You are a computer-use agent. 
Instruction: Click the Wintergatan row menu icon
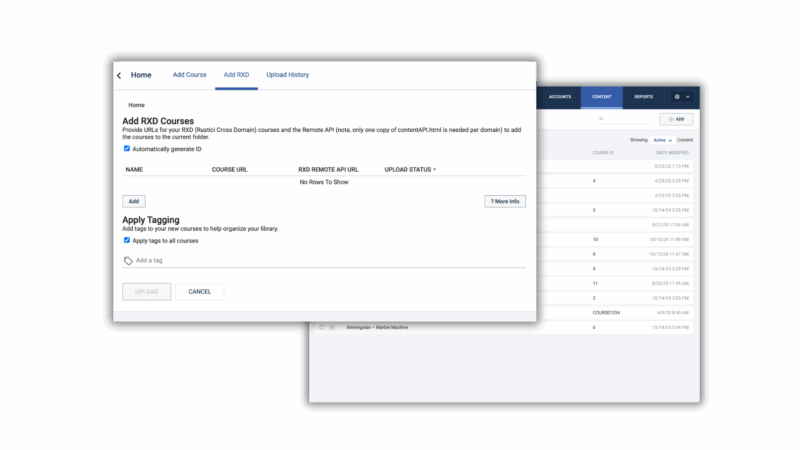click(x=333, y=327)
